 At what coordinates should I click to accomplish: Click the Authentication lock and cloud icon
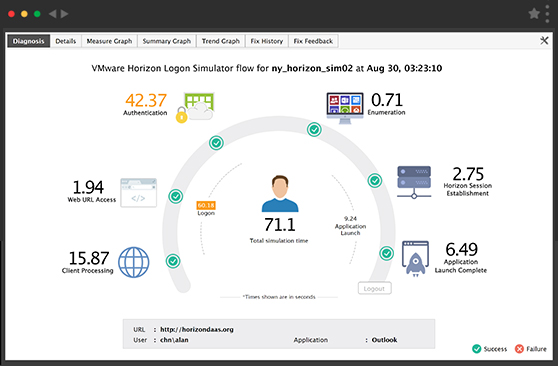coord(195,108)
